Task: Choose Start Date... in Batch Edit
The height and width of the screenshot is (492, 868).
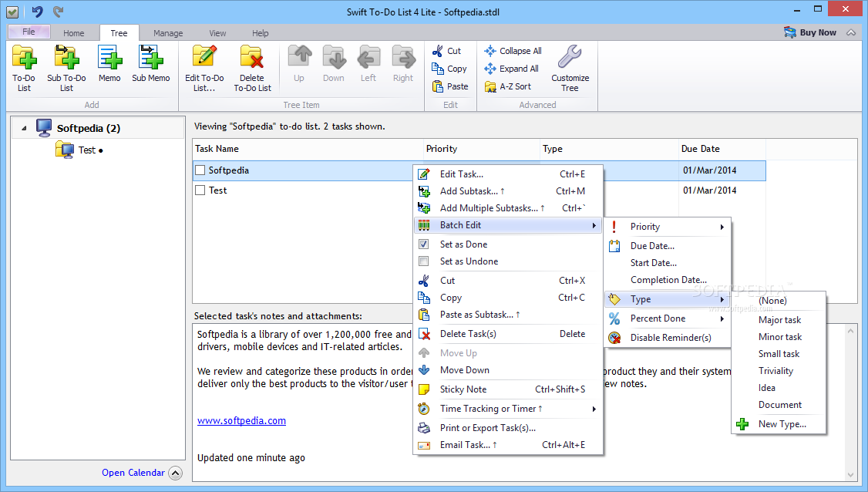Action: [x=667, y=263]
